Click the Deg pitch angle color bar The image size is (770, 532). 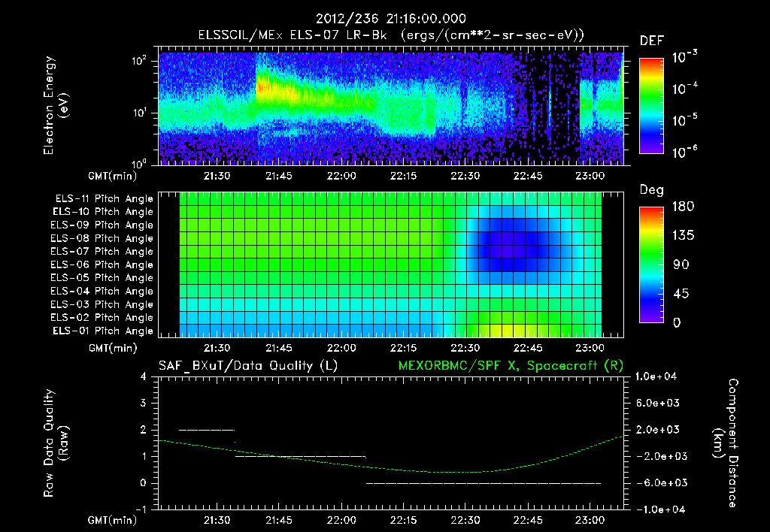651,264
